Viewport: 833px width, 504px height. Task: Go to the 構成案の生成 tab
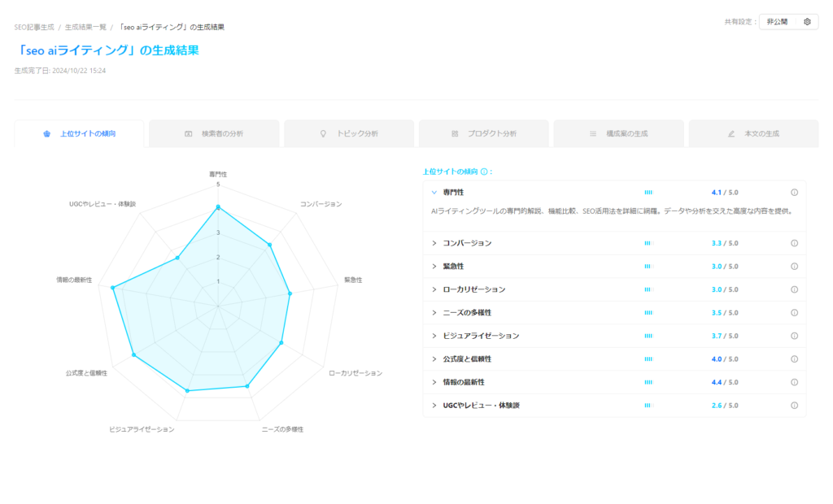pos(619,134)
